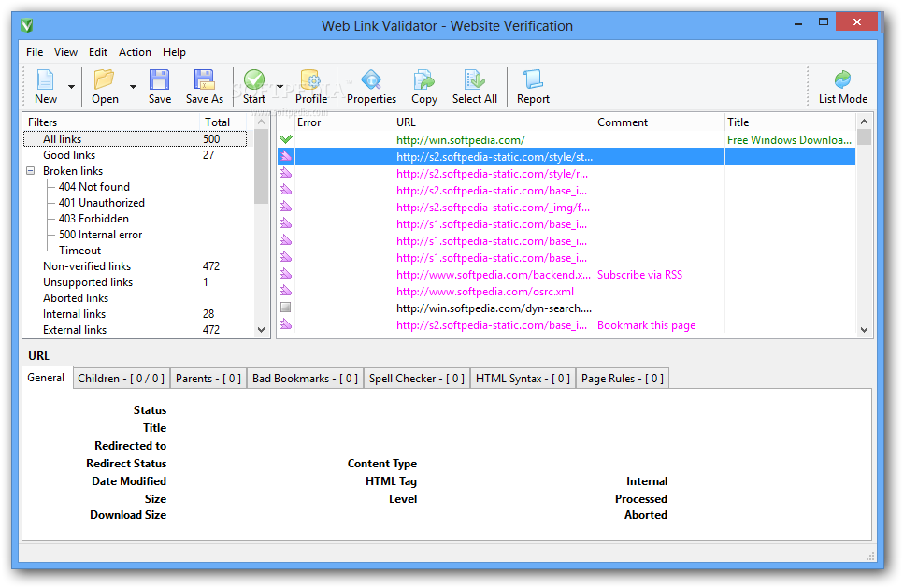Start validation with the Start icon
The width and height of the screenshot is (903, 588).
(253, 81)
